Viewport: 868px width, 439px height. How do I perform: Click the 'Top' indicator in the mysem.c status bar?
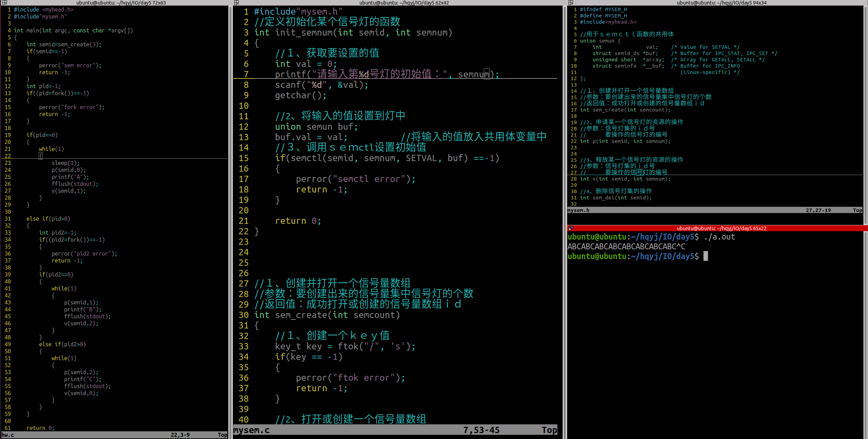tap(549, 430)
